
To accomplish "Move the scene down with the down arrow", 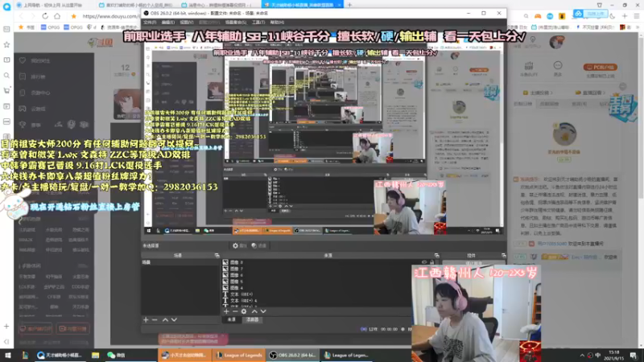I will pyautogui.click(x=174, y=319).
